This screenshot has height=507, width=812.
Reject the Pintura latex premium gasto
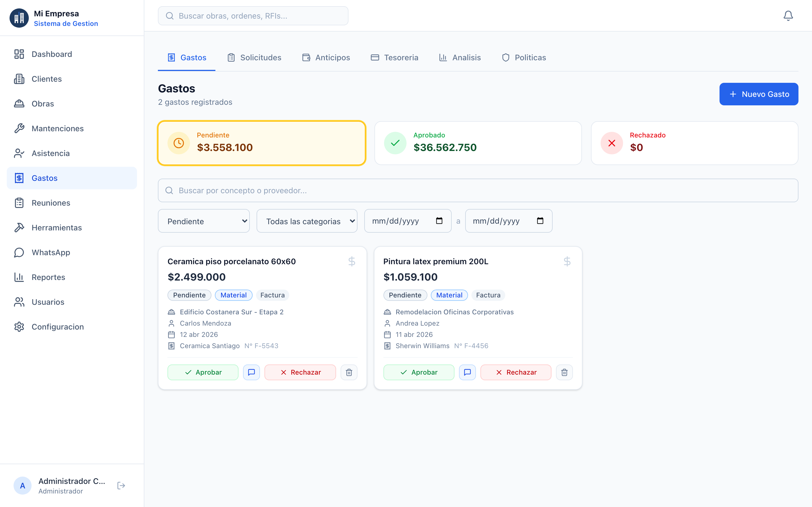[x=516, y=372]
